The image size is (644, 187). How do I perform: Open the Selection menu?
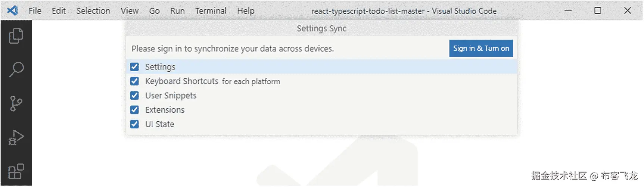click(93, 11)
